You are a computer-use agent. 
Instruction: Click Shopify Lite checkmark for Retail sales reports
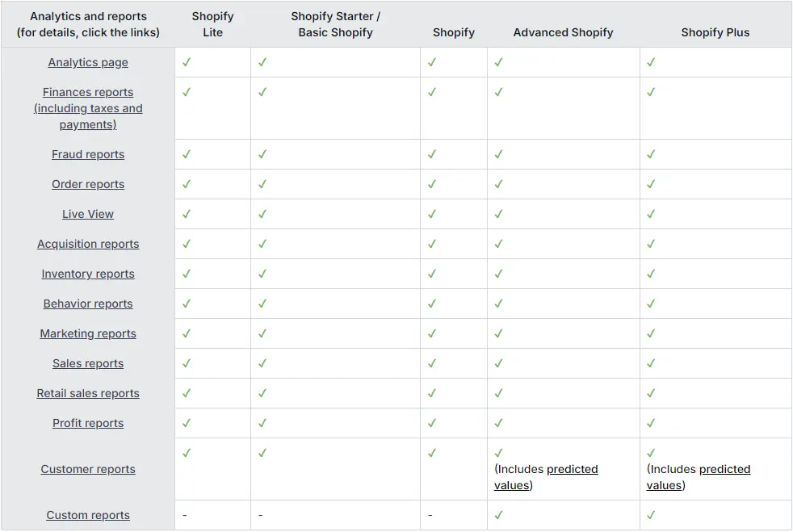(x=187, y=393)
